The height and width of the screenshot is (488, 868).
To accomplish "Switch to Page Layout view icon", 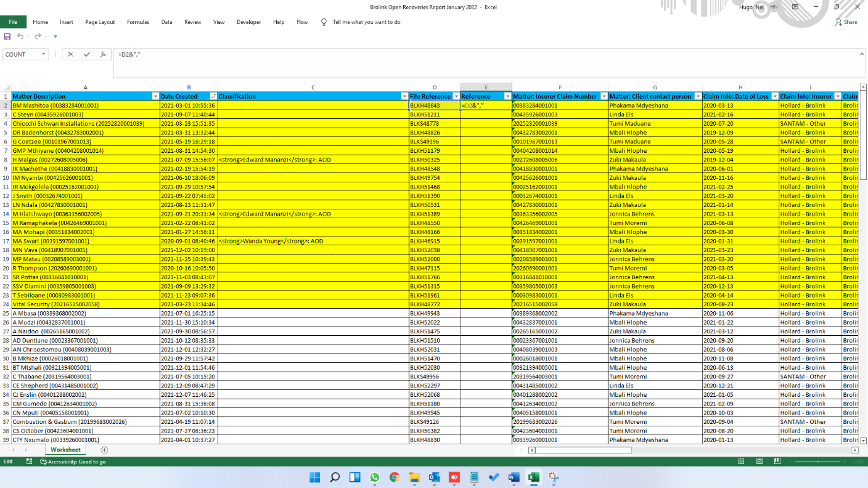I will pyautogui.click(x=759, y=462).
